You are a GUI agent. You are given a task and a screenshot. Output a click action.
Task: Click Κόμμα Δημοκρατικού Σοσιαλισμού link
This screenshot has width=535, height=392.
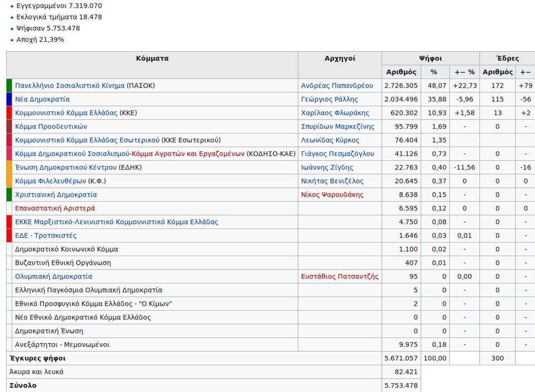click(x=72, y=154)
